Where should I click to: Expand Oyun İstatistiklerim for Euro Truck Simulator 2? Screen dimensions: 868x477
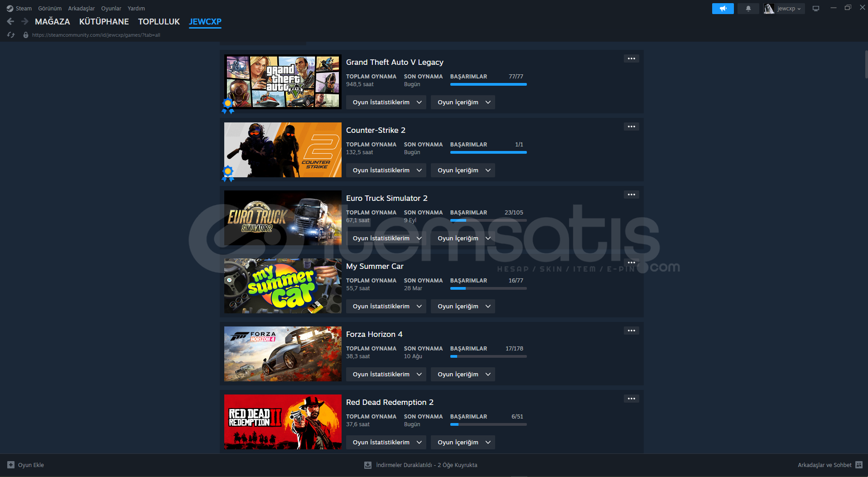click(x=386, y=238)
